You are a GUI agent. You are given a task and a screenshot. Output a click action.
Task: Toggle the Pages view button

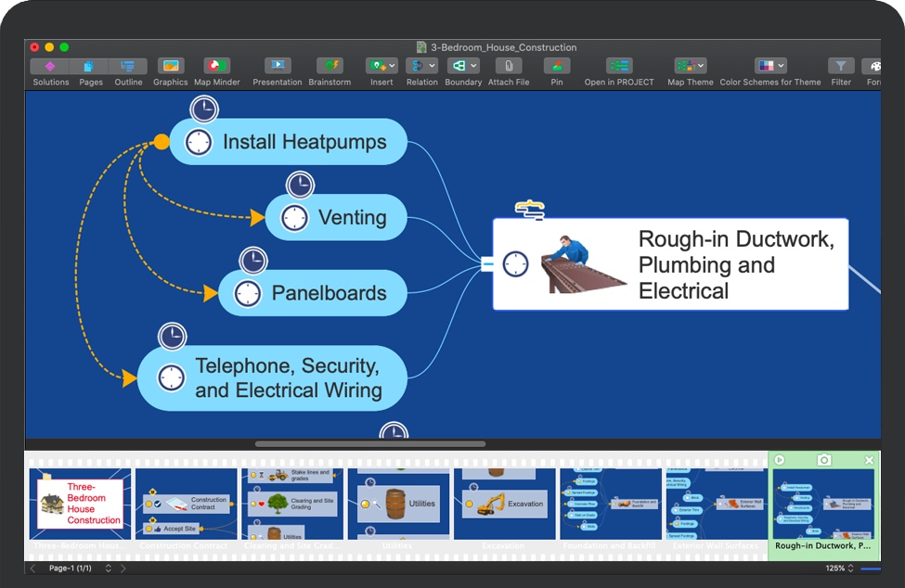(x=90, y=67)
